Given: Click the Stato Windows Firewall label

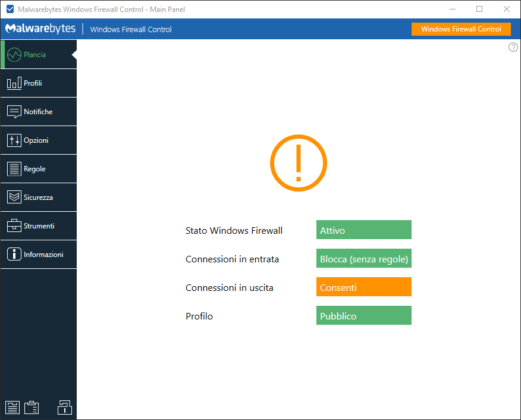Looking at the screenshot, I should 234,230.
